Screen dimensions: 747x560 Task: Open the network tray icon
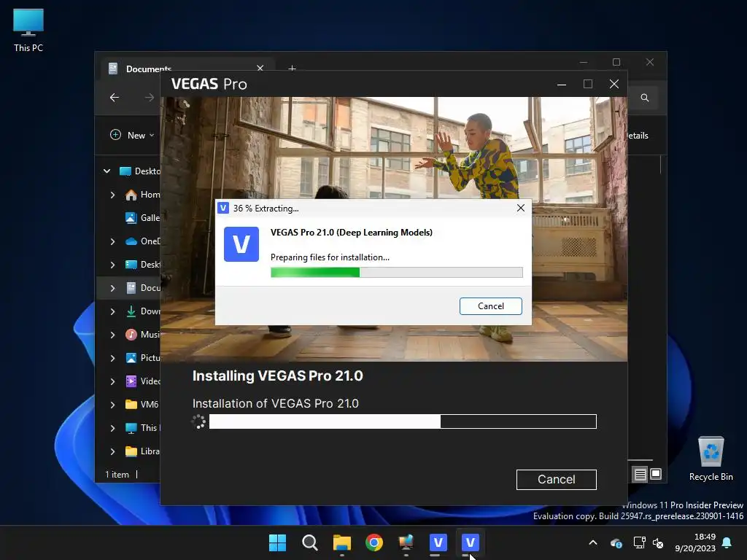coord(639,542)
